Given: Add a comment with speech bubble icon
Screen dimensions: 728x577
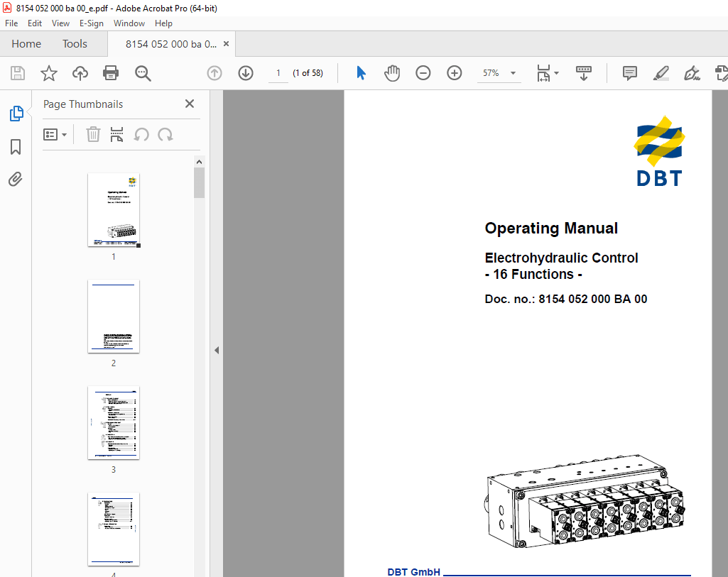Looking at the screenshot, I should (629, 73).
